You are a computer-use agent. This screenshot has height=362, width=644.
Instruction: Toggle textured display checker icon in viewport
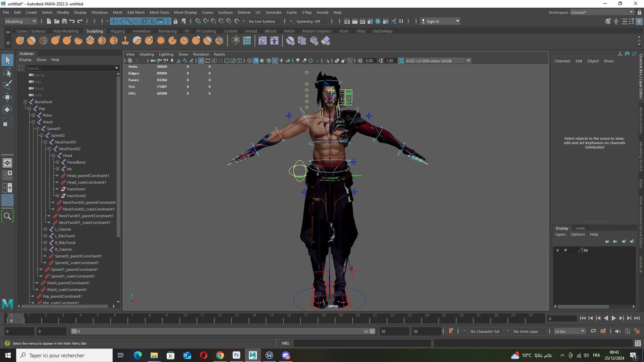pos(275,61)
